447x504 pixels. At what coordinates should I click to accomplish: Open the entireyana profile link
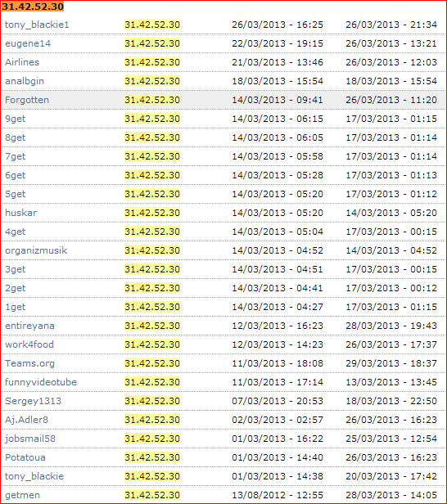pos(29,326)
